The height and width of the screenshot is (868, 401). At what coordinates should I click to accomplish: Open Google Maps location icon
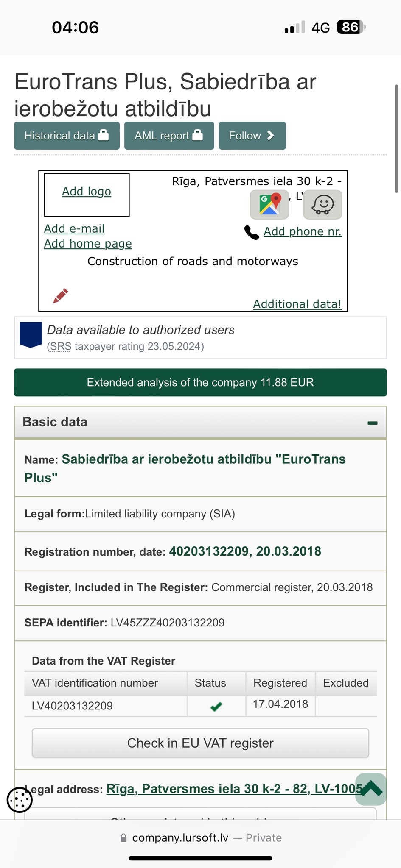tap(269, 204)
